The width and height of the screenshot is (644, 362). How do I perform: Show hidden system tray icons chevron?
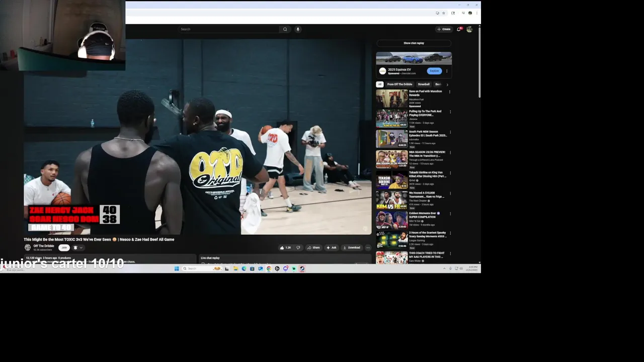click(x=444, y=268)
